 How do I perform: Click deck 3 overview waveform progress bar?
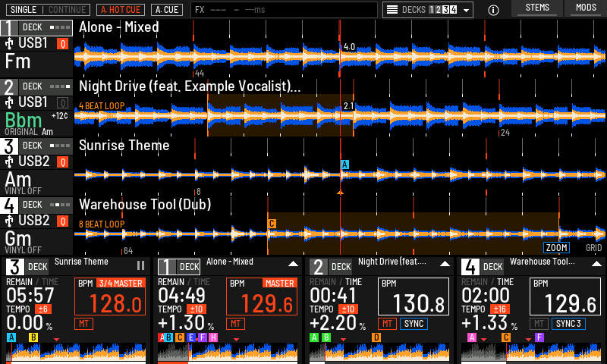coord(76,353)
